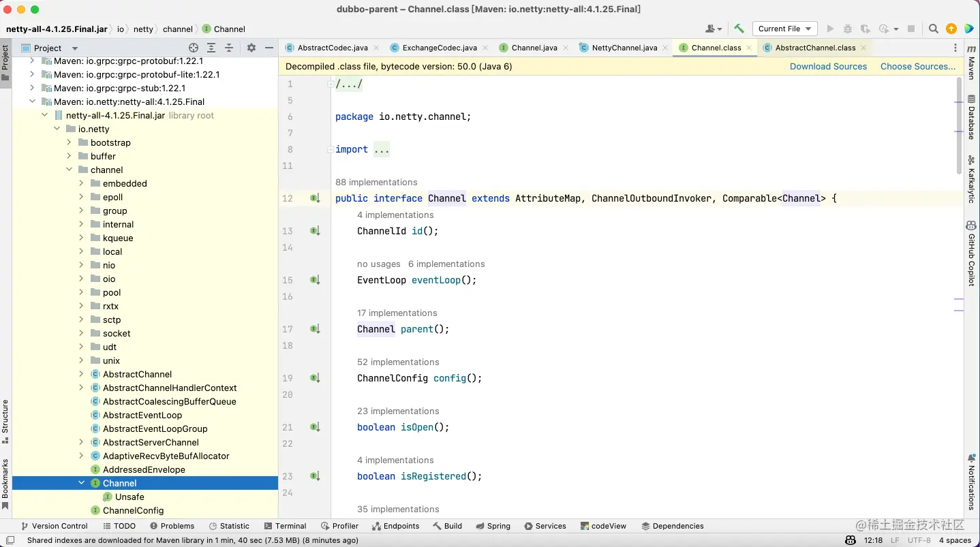Run the current file with the play icon
Viewport: 980px width, 547px height.
[x=830, y=29]
